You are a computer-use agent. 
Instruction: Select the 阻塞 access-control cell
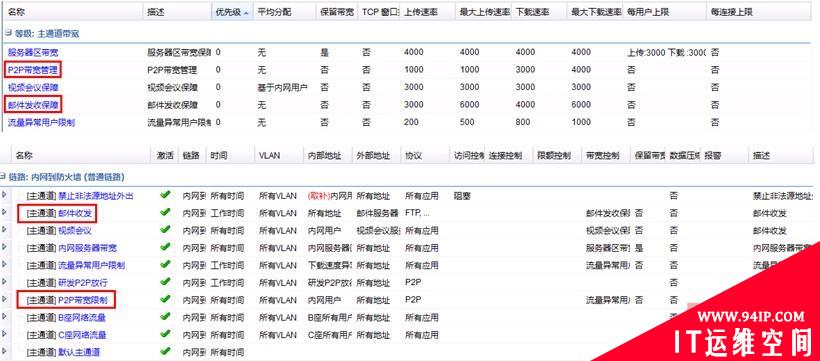tap(463, 196)
